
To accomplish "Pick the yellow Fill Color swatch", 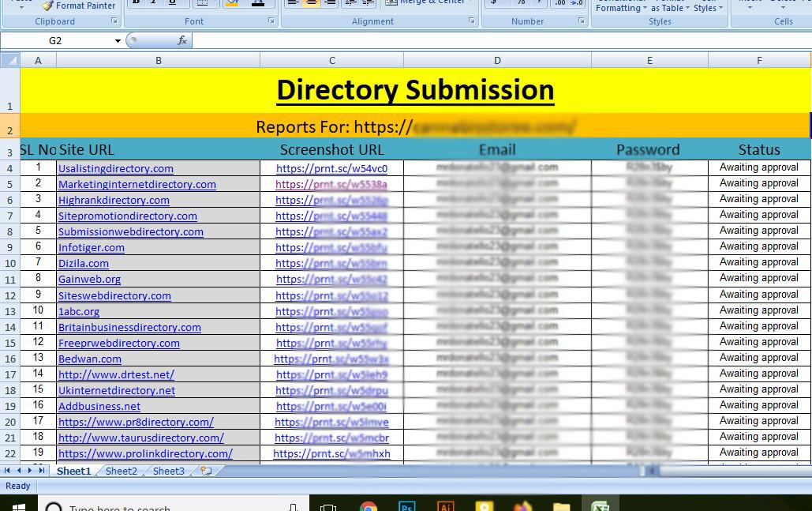I will (x=231, y=5).
